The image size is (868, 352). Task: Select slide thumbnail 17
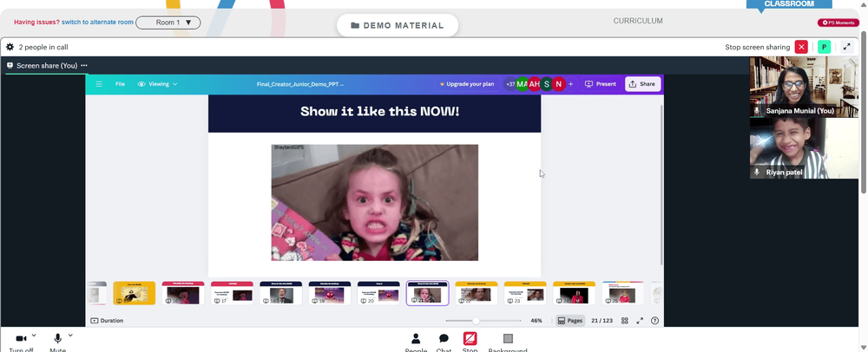click(232, 293)
